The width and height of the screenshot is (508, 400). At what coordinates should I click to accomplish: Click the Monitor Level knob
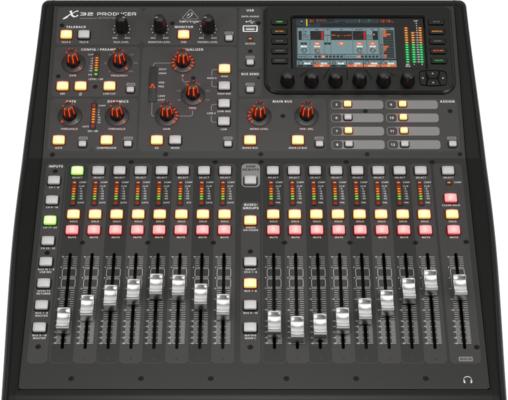[x=160, y=25]
